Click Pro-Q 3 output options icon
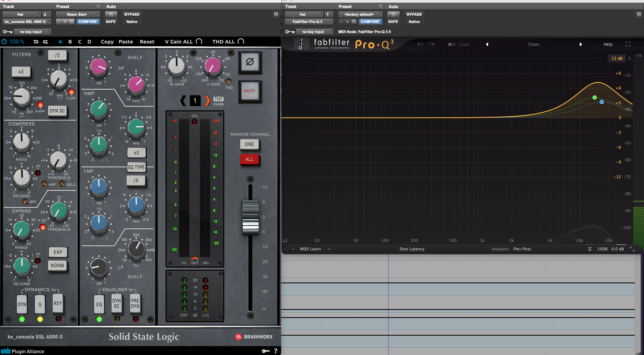 tap(589, 249)
